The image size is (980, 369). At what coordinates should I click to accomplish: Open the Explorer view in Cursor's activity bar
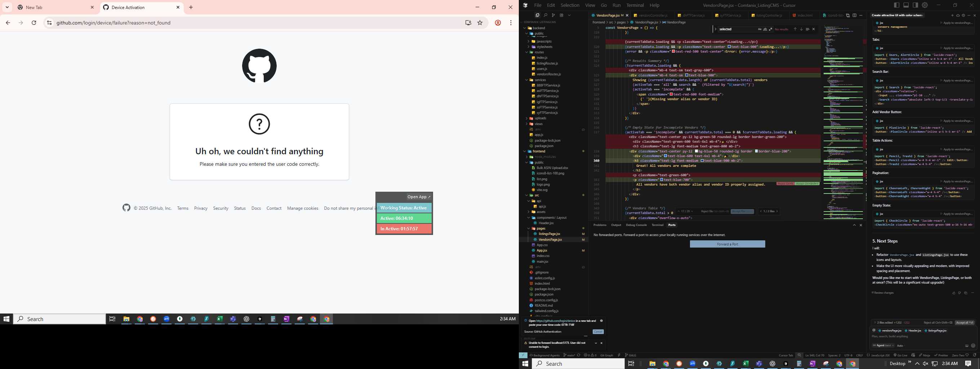point(537,15)
